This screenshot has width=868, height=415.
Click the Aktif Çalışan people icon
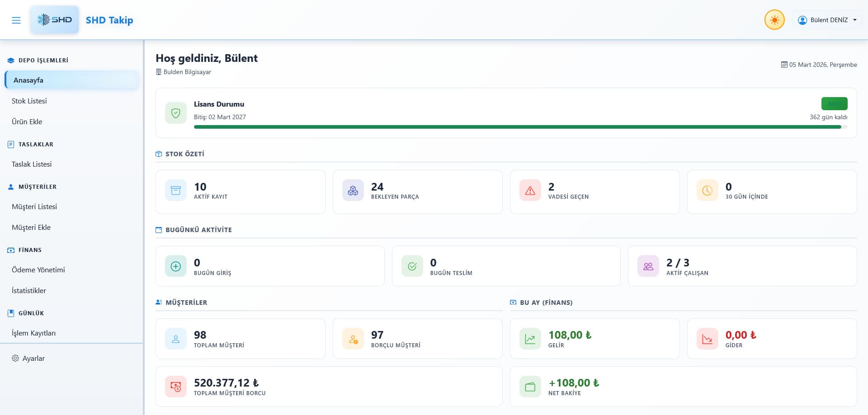click(x=648, y=266)
